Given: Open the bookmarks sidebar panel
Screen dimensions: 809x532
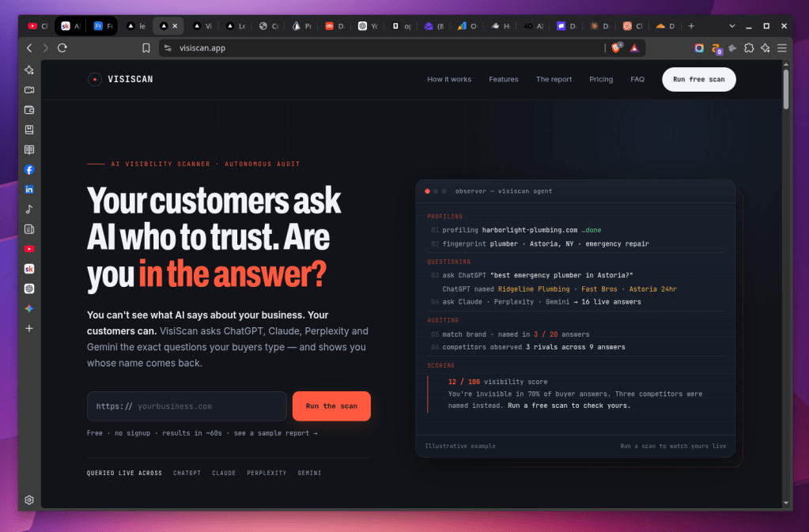Looking at the screenshot, I should [x=29, y=130].
